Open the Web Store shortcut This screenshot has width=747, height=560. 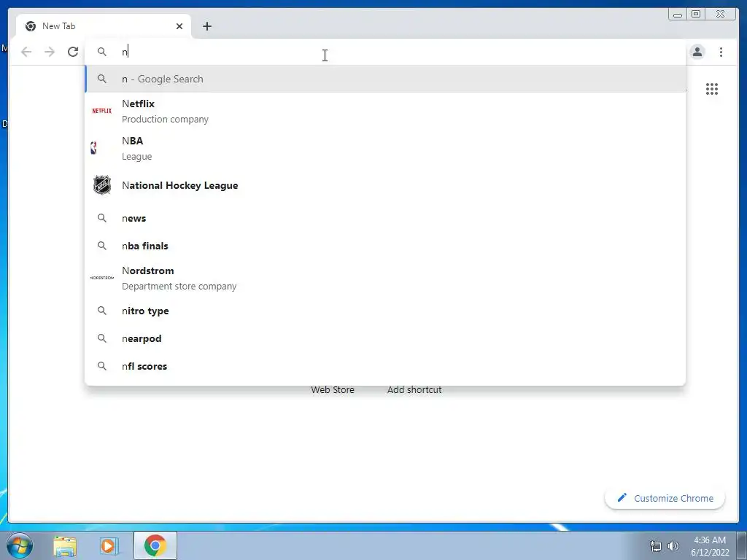point(333,389)
